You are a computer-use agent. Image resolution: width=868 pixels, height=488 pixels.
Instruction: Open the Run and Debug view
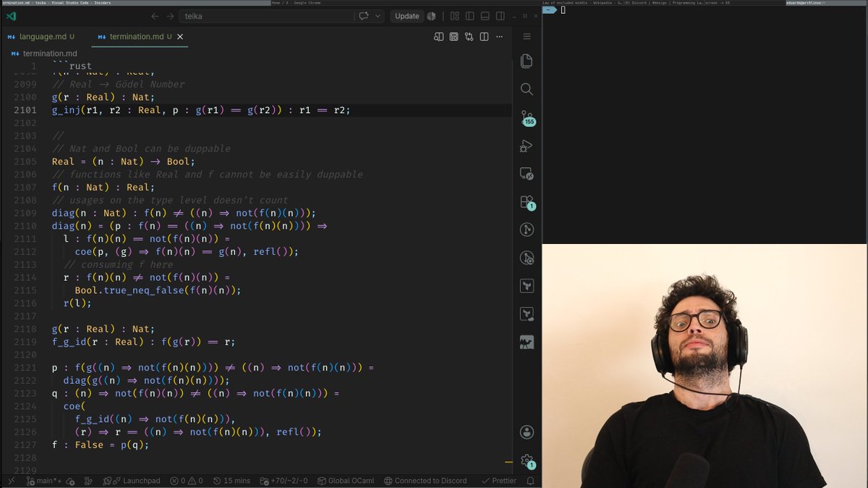click(x=527, y=146)
